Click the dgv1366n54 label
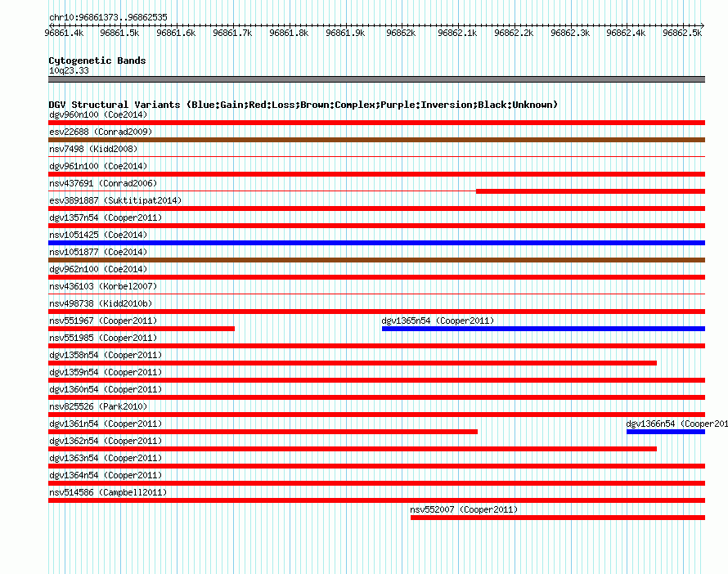This screenshot has height=574, width=728. coord(677,424)
